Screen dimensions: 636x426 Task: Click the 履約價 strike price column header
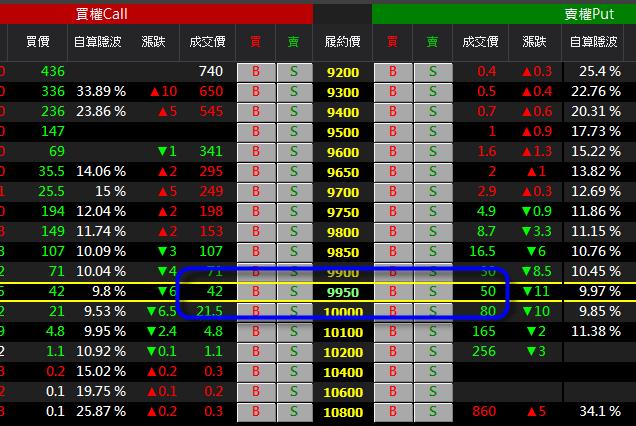tap(343, 42)
